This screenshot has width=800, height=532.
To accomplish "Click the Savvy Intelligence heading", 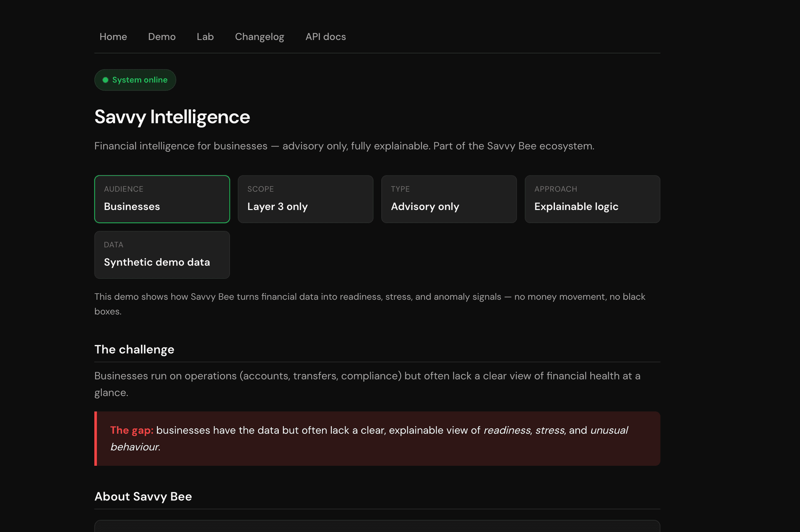I will pyautogui.click(x=172, y=117).
